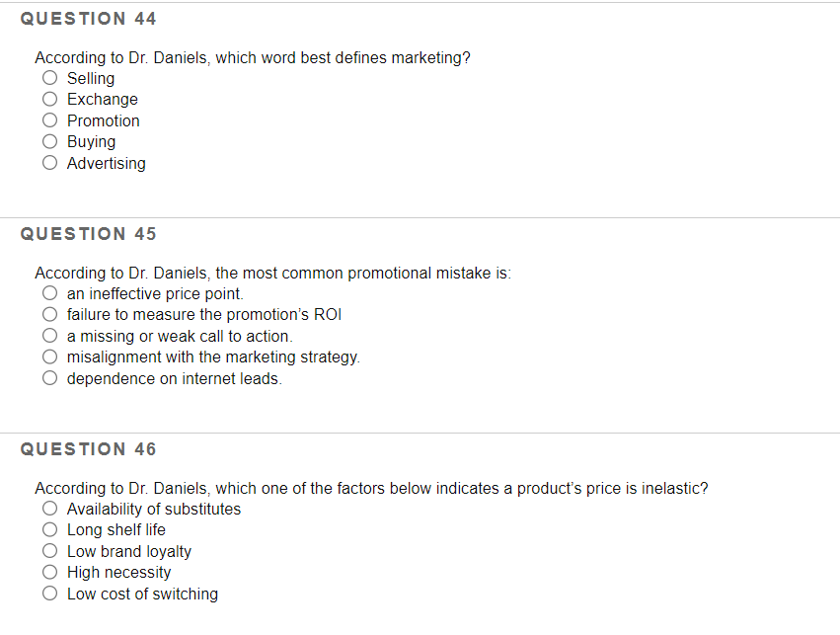The image size is (840, 635).
Task: Choose "misalignment with the marketing strategy" option
Action: pyautogui.click(x=49, y=356)
